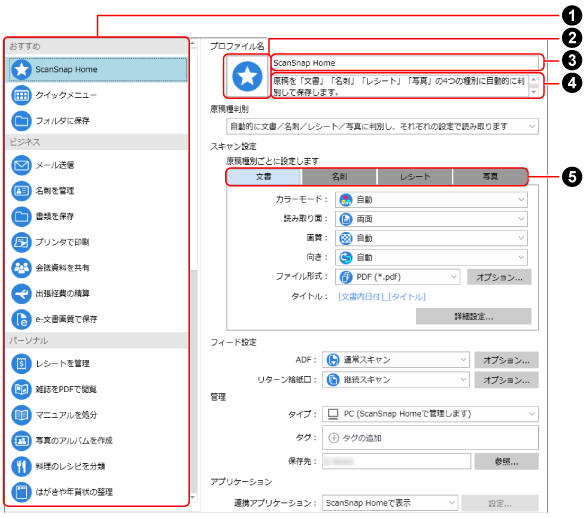Pick the 雑誌をPDFで閲覧 book icon
Screen dimensions: 584x517
[x=21, y=389]
